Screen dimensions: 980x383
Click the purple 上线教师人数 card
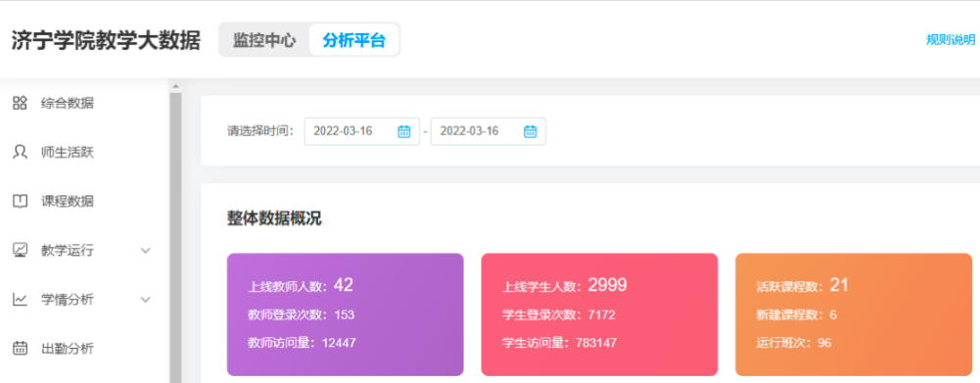(345, 314)
